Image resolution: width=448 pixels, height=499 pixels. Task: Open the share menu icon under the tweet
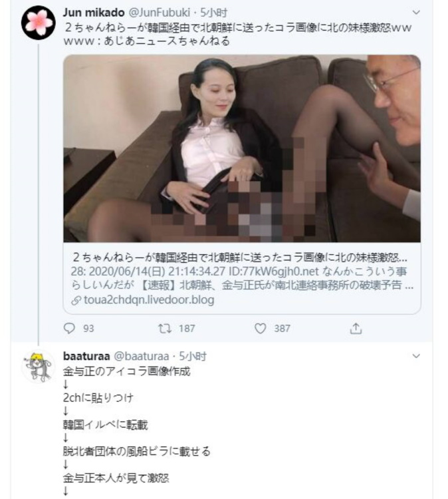point(356,328)
